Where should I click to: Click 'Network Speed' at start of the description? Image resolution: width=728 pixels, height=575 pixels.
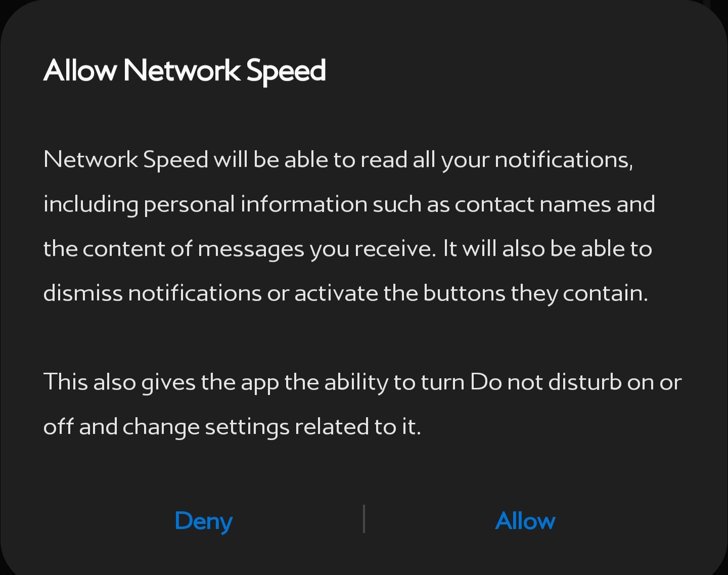pyautogui.click(x=126, y=160)
